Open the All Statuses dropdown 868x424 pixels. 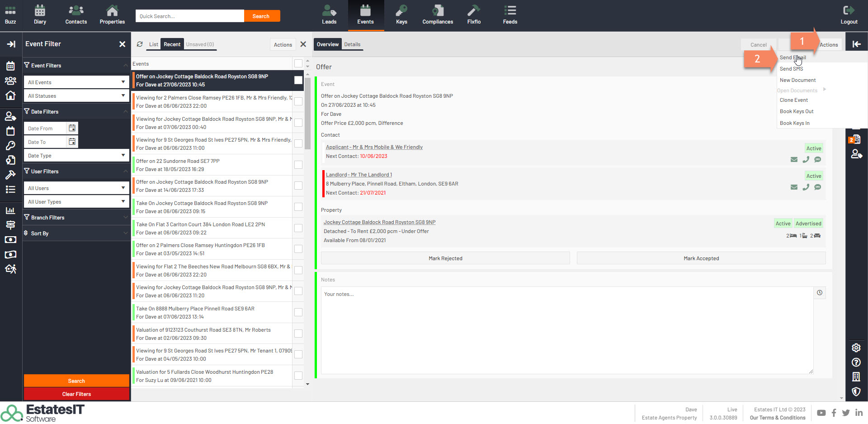coord(76,96)
